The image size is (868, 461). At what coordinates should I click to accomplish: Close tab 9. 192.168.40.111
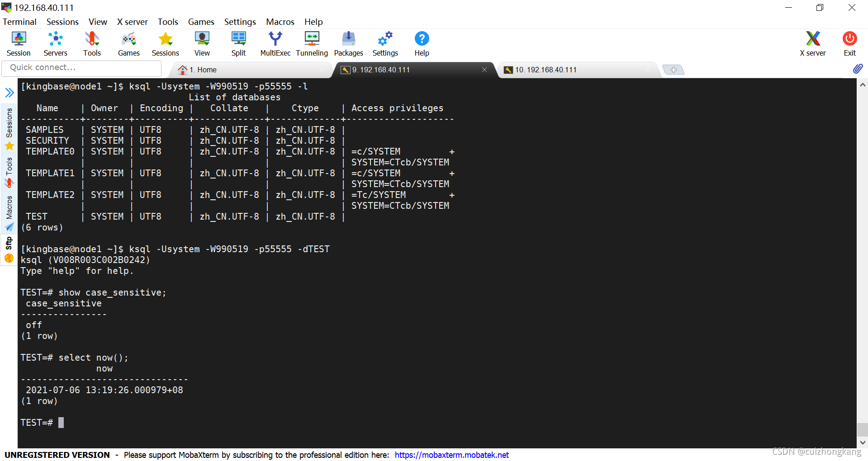click(x=484, y=70)
